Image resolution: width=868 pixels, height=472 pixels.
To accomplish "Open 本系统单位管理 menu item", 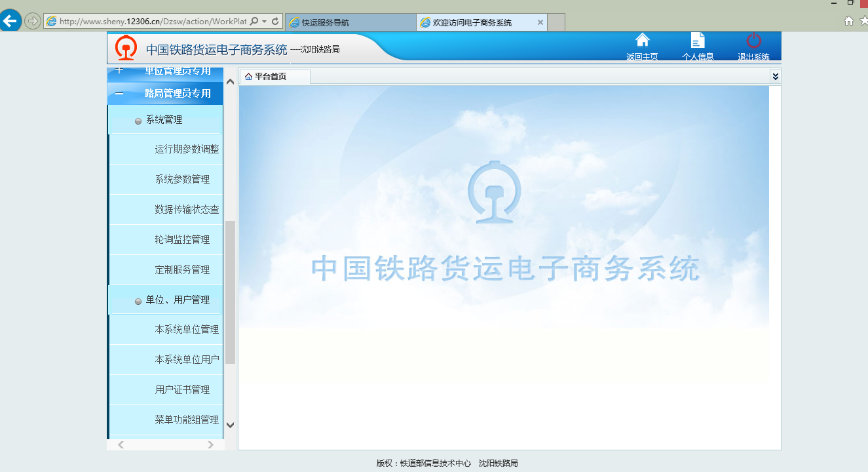I will [166, 330].
